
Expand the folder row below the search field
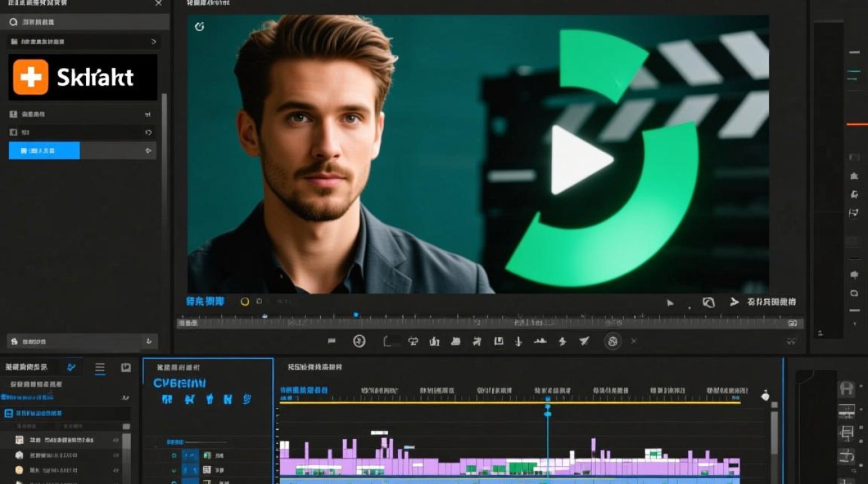click(84, 41)
